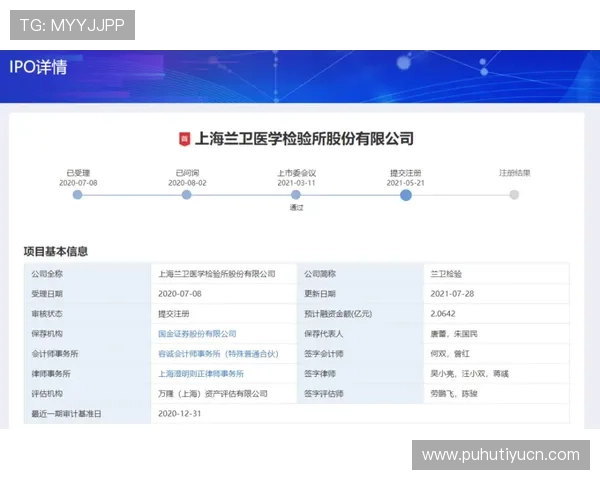The width and height of the screenshot is (600, 480).
Task: Click the 通过 result under 上市委会议
Action: (296, 207)
